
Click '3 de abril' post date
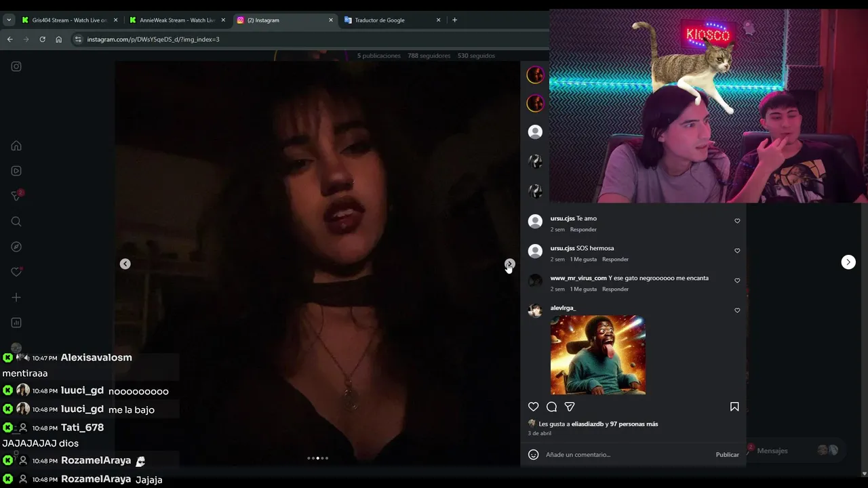point(540,433)
